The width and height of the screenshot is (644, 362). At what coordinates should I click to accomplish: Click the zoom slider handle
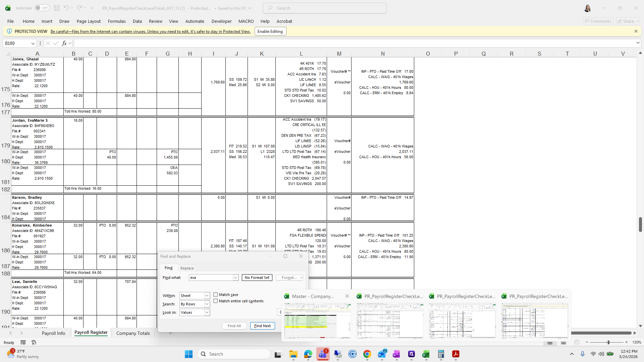point(608,342)
